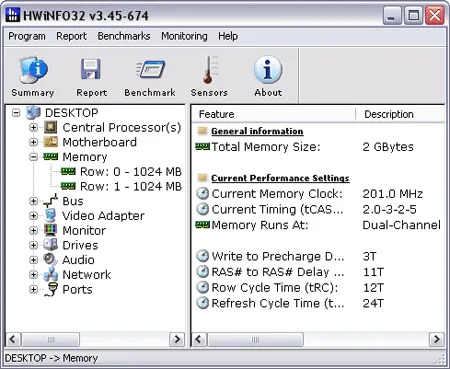Select the Write to Precharge D... row
The image size is (450, 369).
click(x=278, y=256)
